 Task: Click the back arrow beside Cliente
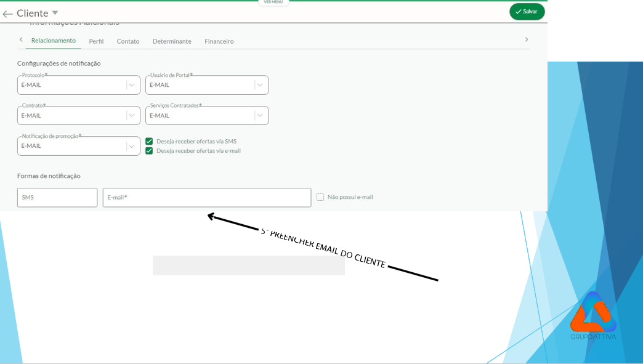click(7, 14)
